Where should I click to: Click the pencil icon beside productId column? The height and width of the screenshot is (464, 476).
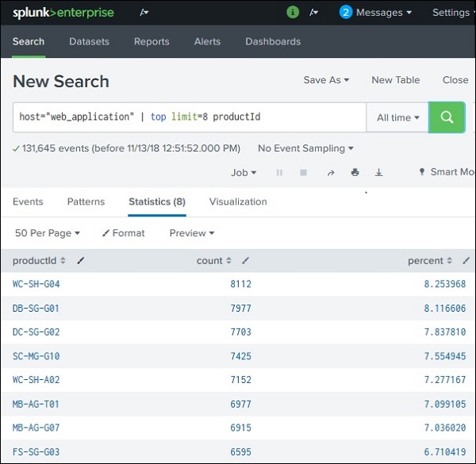[x=81, y=260]
